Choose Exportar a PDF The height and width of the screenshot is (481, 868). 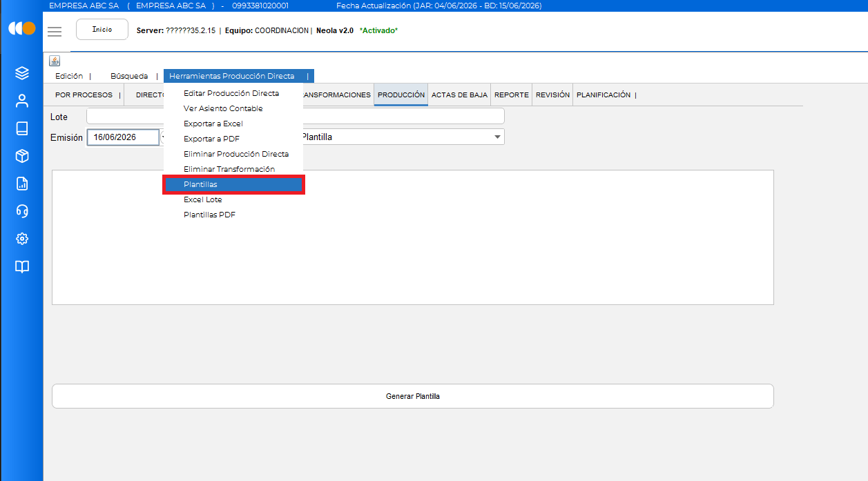(x=233, y=139)
